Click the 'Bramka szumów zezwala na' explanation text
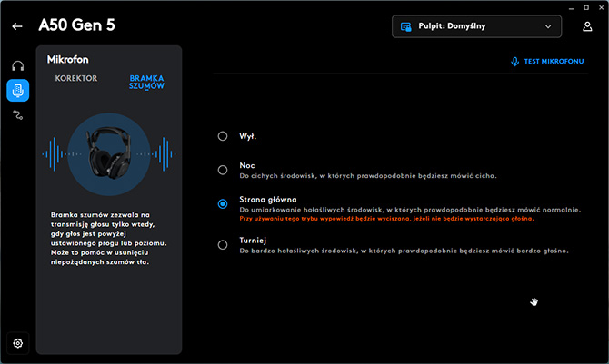Image resolution: width=609 pixels, height=364 pixels. 109,238
